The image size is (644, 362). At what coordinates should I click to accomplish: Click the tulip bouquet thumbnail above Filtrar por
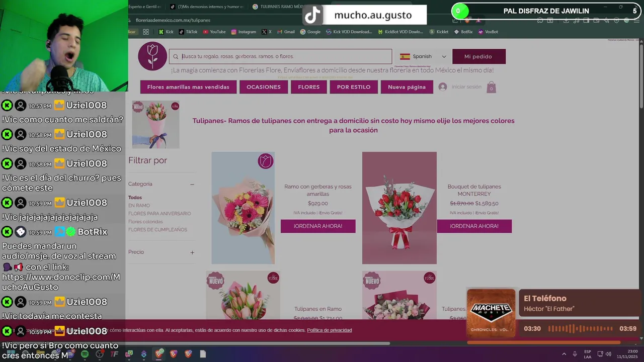(x=156, y=125)
